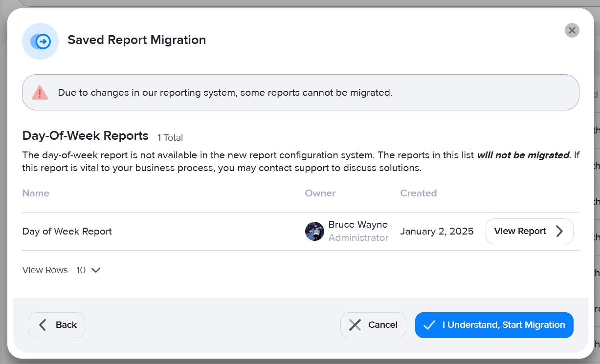Click the red warning triangle icon

coord(40,92)
